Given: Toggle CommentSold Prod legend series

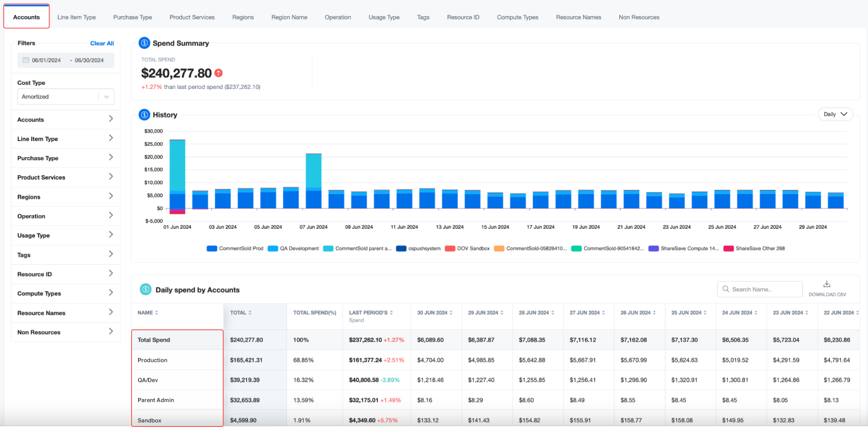Looking at the screenshot, I should (x=235, y=249).
